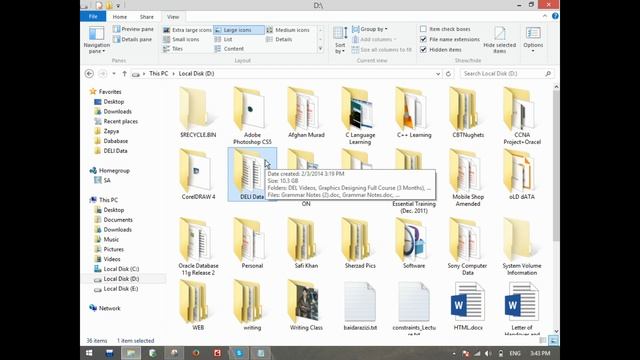Select the HTML.docx Word file
640x360 pixels.
(468, 305)
